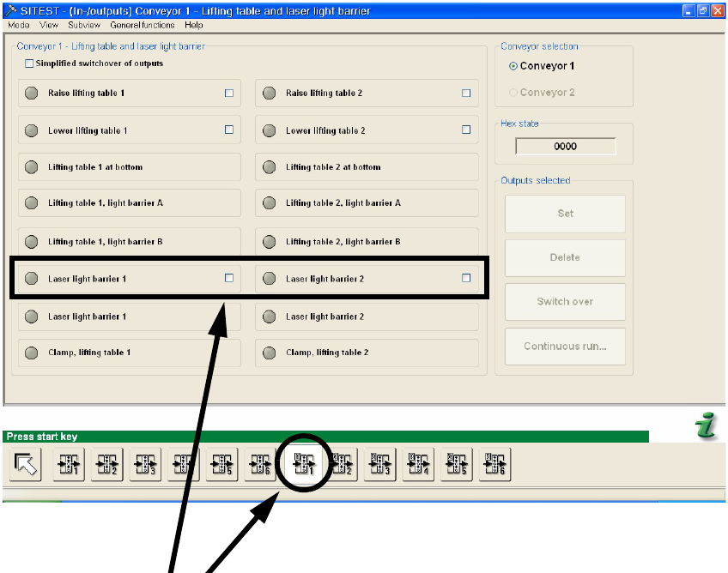Tick the Laser light barrier 2 output checkbox
728x573 pixels.
(x=466, y=277)
